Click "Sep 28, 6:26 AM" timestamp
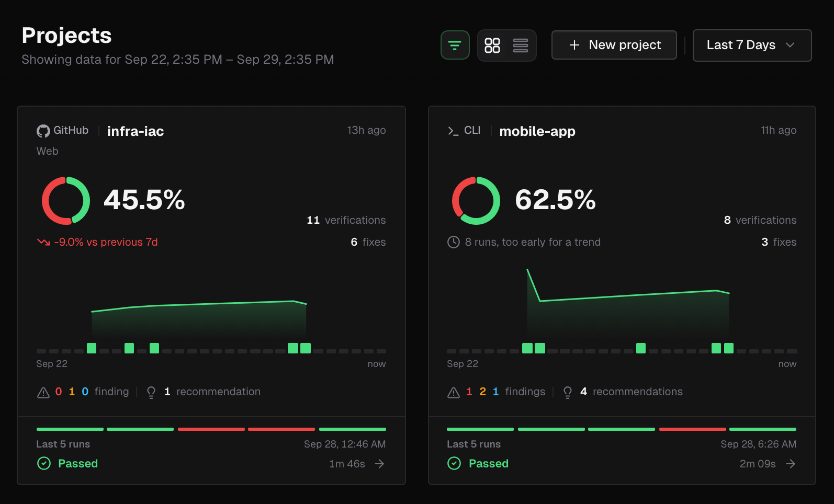Screen dimensions: 834x504 click(759, 444)
